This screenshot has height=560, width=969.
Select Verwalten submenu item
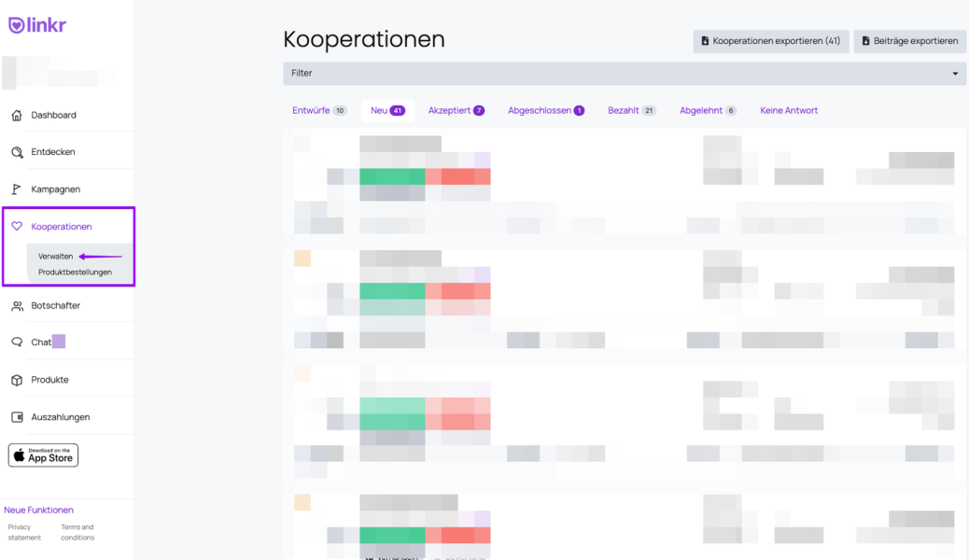point(55,256)
